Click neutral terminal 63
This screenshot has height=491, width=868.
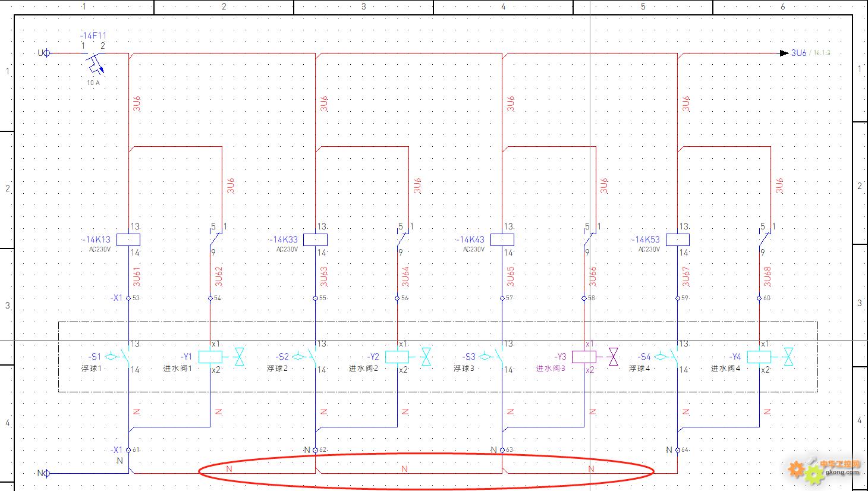502,450
